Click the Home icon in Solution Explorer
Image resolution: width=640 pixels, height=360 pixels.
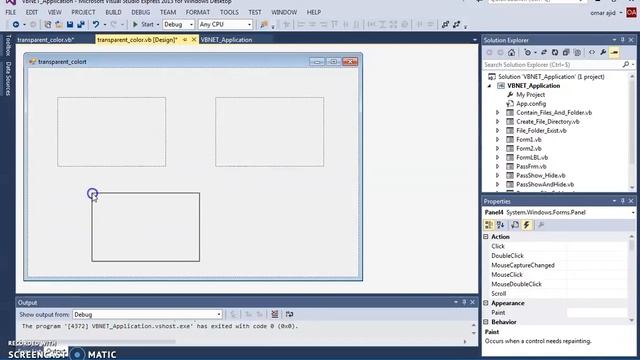click(x=511, y=53)
